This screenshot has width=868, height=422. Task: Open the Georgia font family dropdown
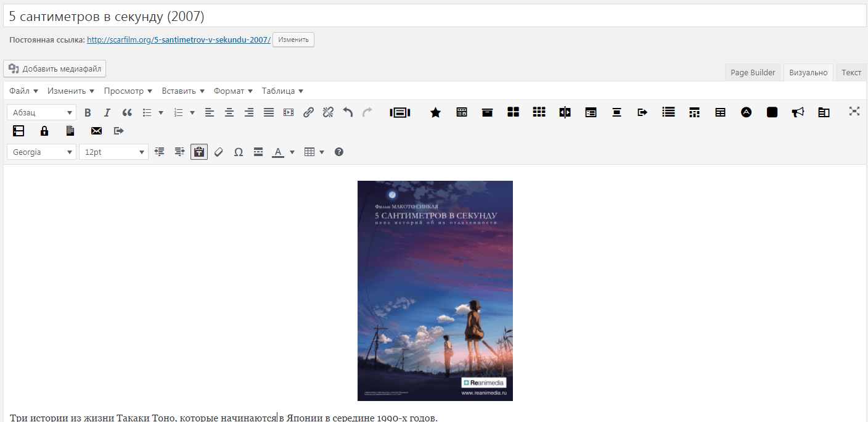pyautogui.click(x=41, y=152)
